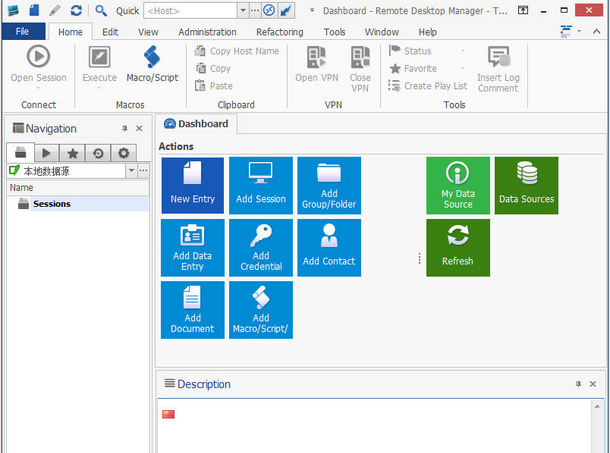Screen dimensions: 610x453
Task: Click the Name column header
Action: [78, 188]
